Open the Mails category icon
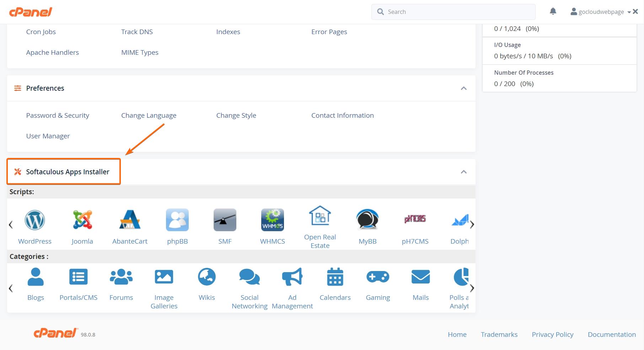The height and width of the screenshot is (350, 644). coord(421,277)
